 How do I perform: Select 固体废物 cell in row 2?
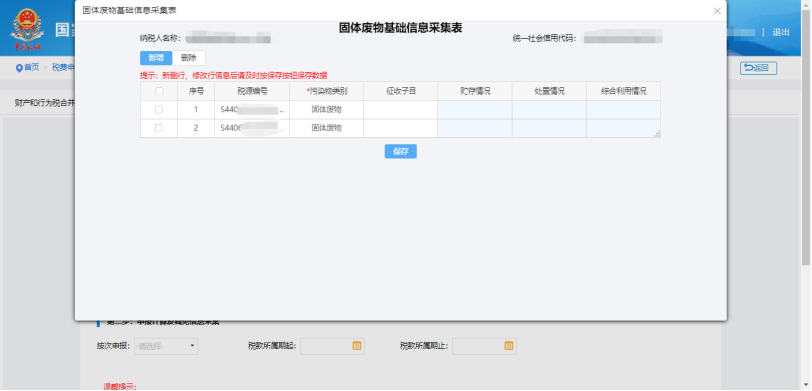pos(326,128)
